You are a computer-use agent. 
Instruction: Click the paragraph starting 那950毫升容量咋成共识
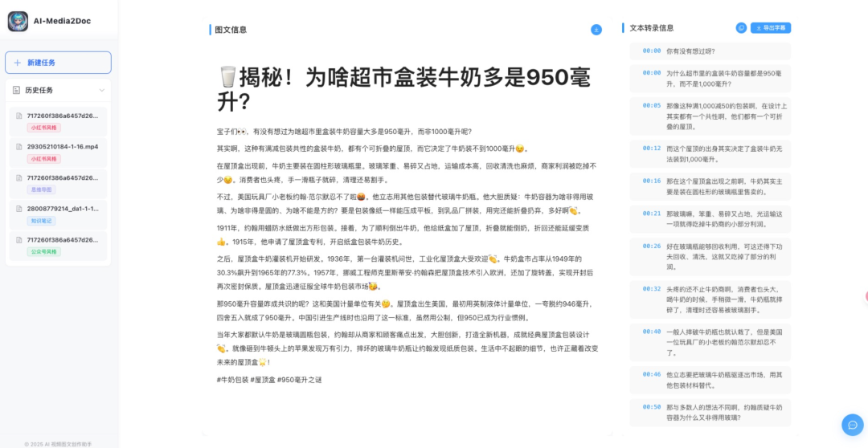tap(407, 311)
